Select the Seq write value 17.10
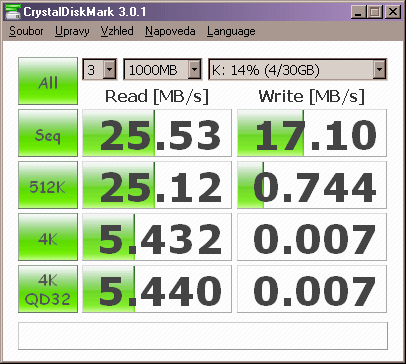406x364 pixels. coord(312,133)
